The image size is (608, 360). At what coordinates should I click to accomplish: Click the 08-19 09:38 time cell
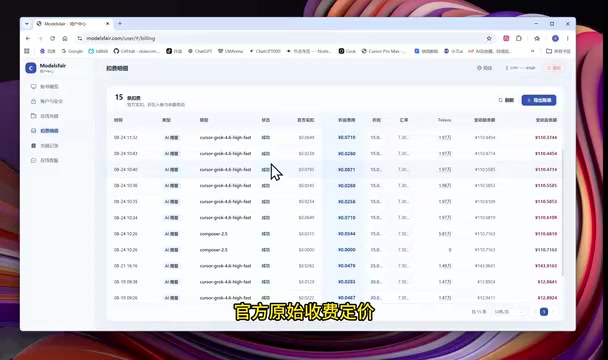click(x=126, y=282)
